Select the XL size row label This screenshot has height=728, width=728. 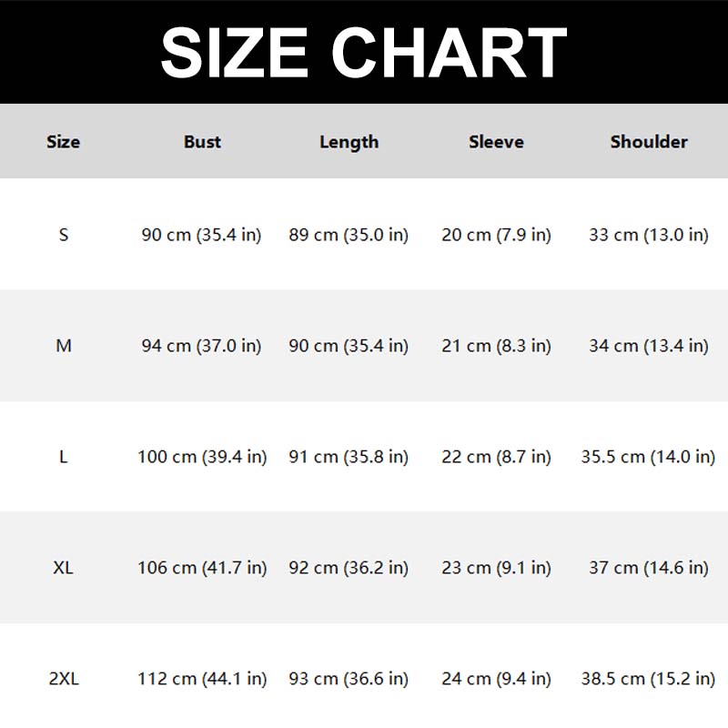click(64, 568)
